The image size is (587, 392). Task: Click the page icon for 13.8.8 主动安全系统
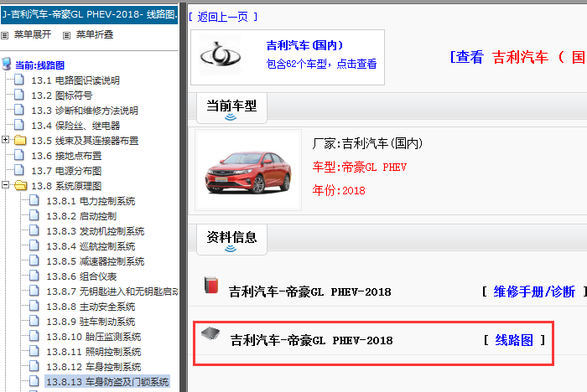point(34,306)
